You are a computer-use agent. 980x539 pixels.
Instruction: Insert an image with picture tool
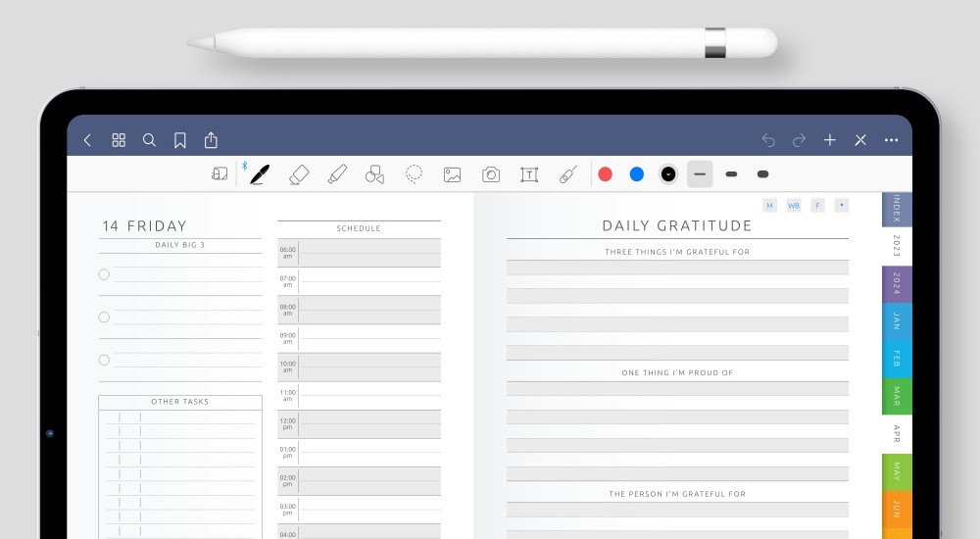click(x=453, y=175)
